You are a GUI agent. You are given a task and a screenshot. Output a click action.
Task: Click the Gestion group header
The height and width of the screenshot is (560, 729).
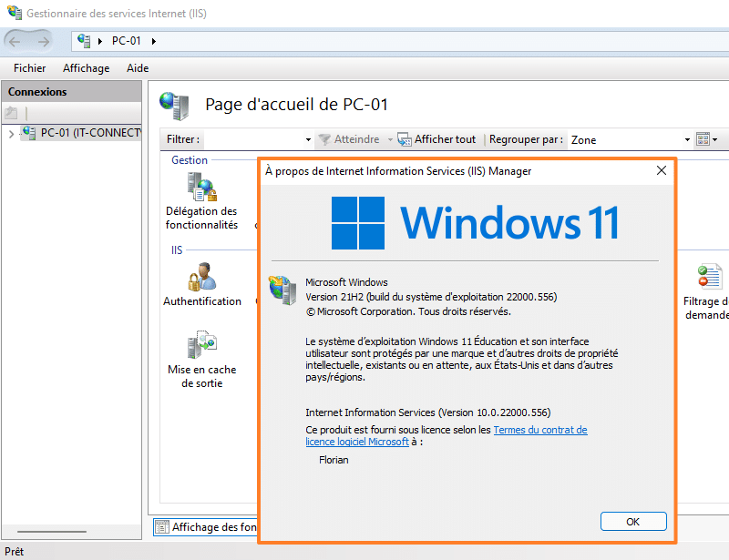(190, 160)
